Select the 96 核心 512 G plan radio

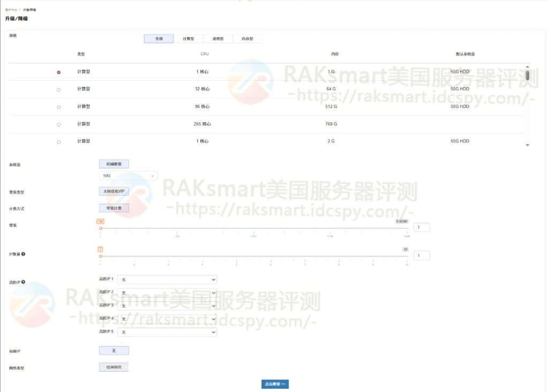(59, 107)
